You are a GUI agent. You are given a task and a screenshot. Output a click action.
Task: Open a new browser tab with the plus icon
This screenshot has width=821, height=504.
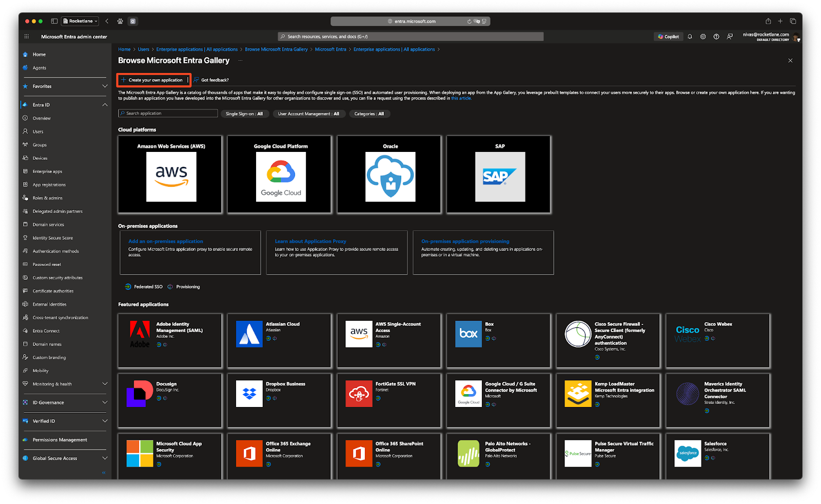[780, 21]
